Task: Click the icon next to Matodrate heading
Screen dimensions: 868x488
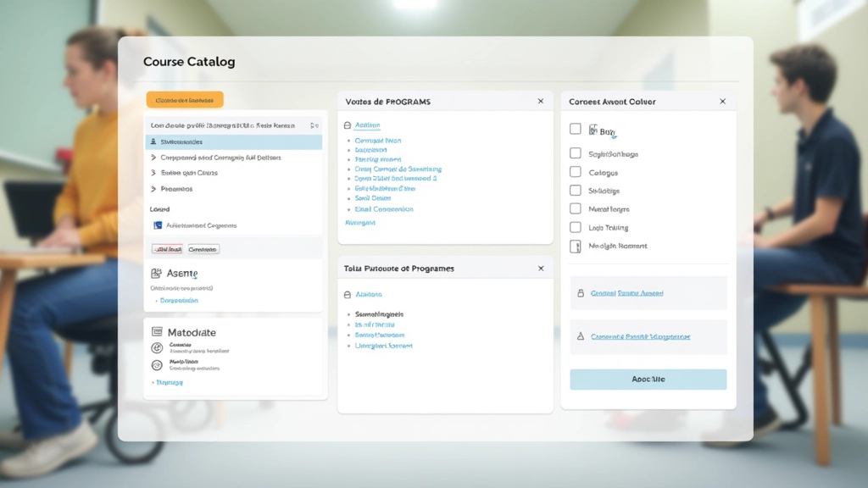Action: [156, 332]
